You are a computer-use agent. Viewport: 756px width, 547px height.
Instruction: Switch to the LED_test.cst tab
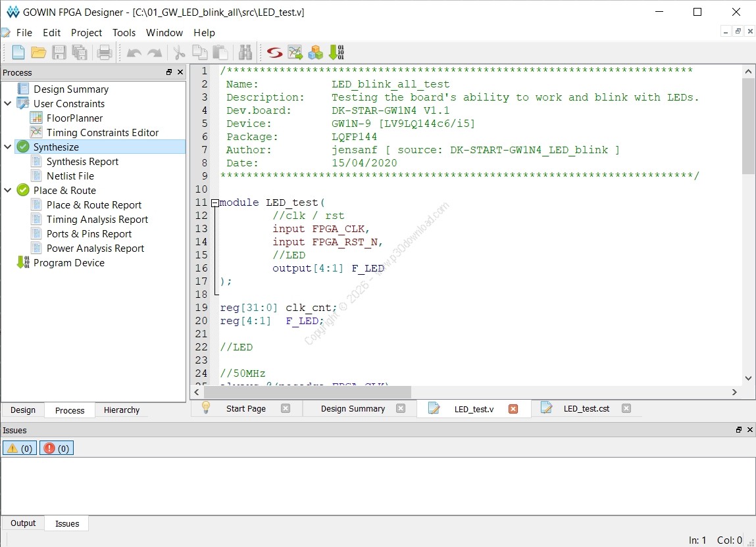586,409
